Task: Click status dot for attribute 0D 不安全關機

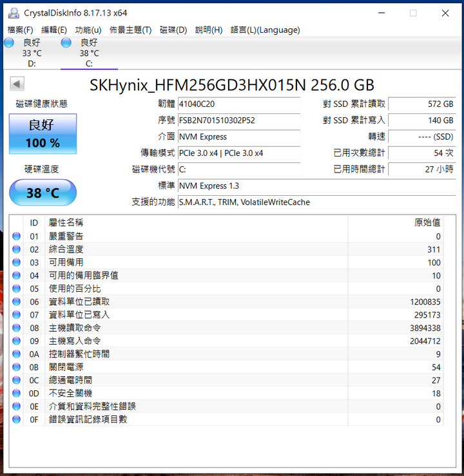Action: tap(16, 393)
